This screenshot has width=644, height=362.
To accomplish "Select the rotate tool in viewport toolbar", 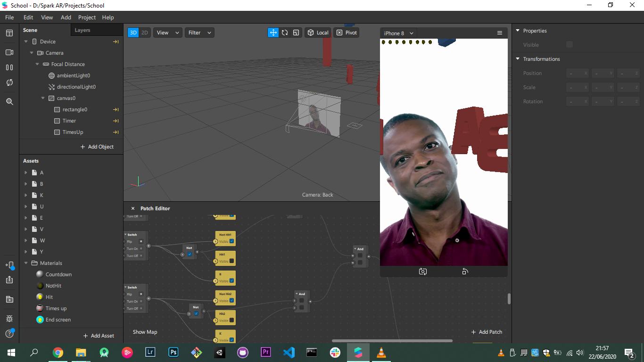I will (x=285, y=33).
